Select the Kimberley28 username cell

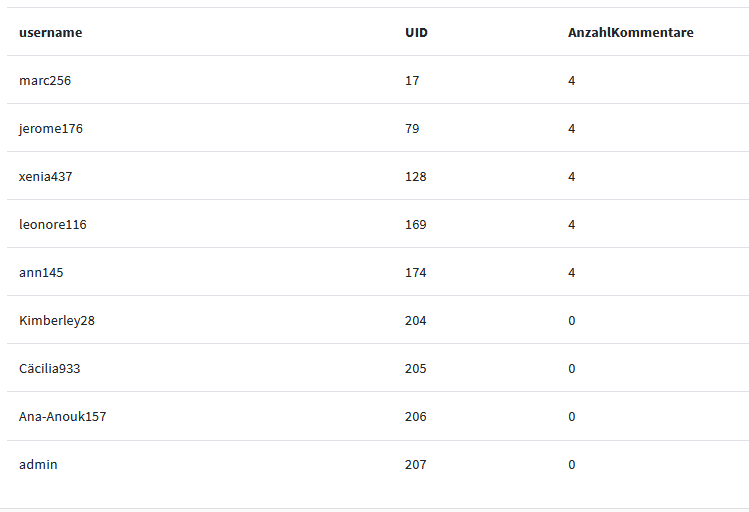(x=57, y=320)
